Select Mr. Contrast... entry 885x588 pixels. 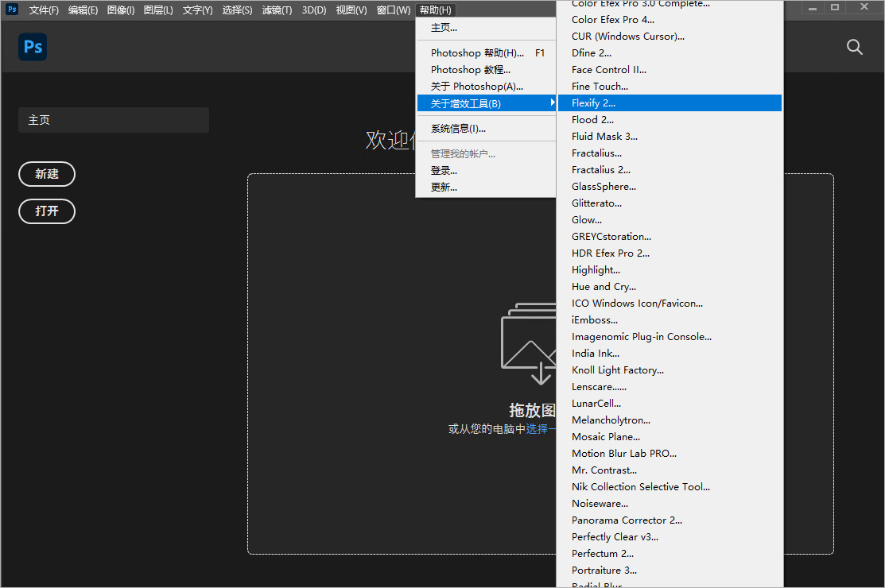pos(670,470)
